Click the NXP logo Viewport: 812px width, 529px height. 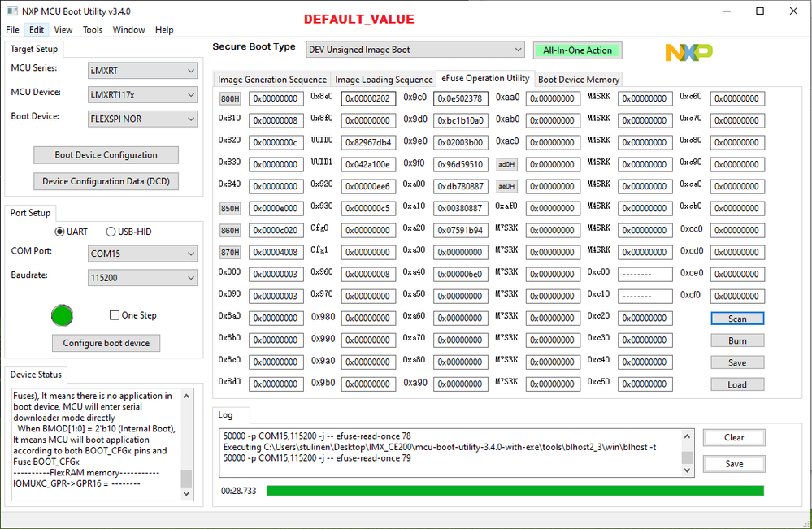tap(688, 52)
